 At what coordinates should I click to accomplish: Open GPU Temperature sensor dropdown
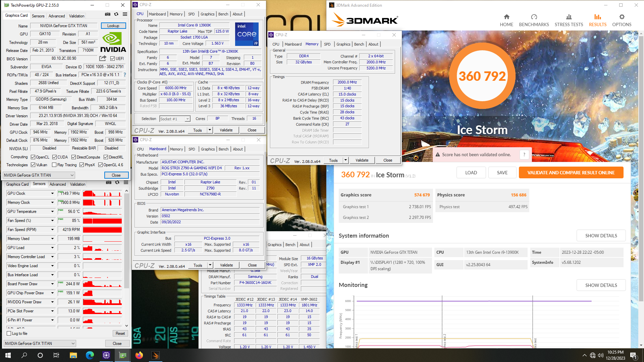52,212
